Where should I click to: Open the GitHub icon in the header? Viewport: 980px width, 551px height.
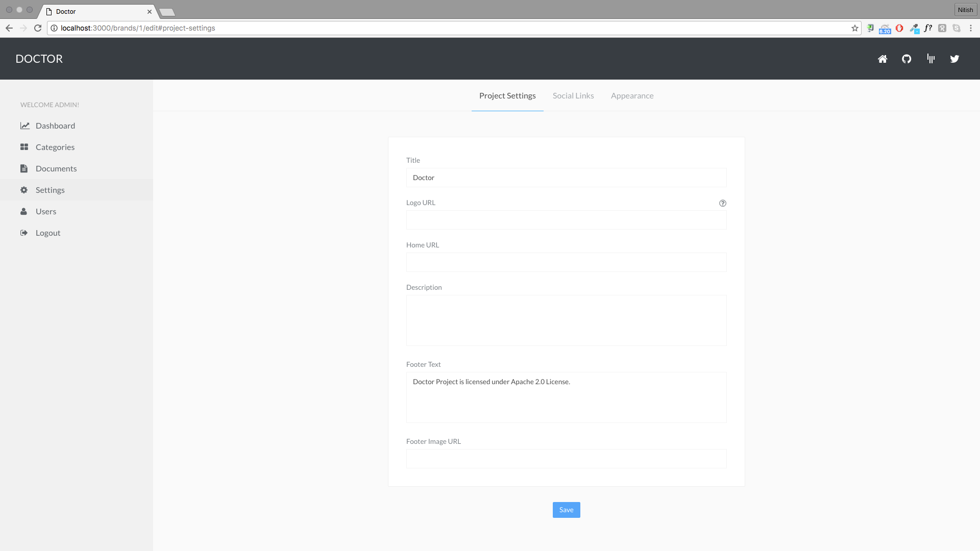pos(906,59)
